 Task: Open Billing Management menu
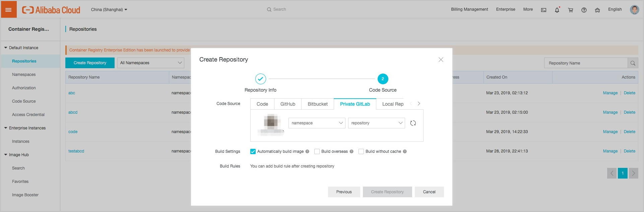coord(469,9)
